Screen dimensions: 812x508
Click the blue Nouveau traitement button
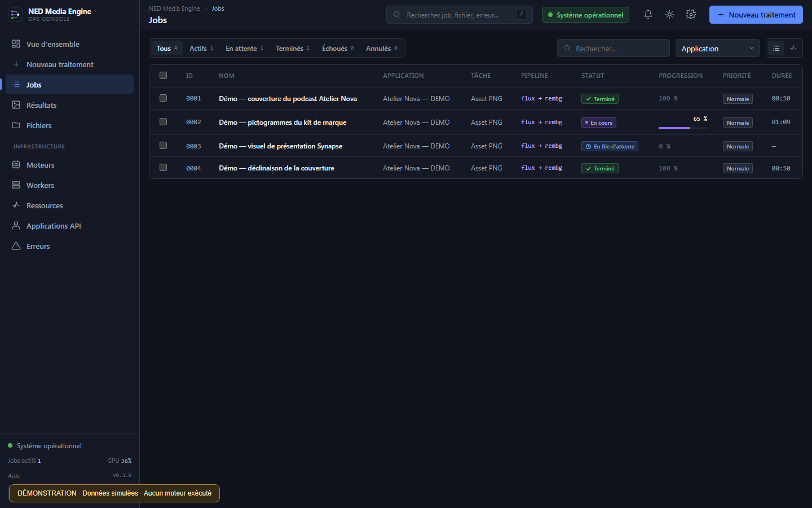pyautogui.click(x=756, y=15)
